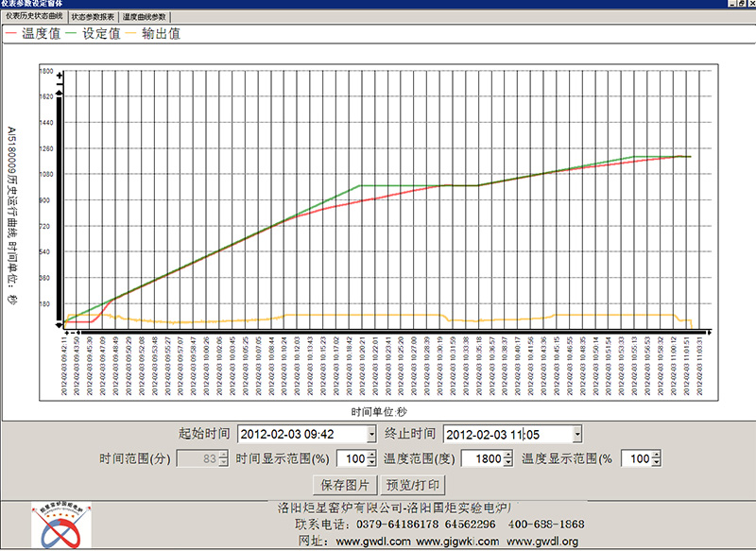
Task: Select the red 温度值 legend line marker
Action: point(11,32)
